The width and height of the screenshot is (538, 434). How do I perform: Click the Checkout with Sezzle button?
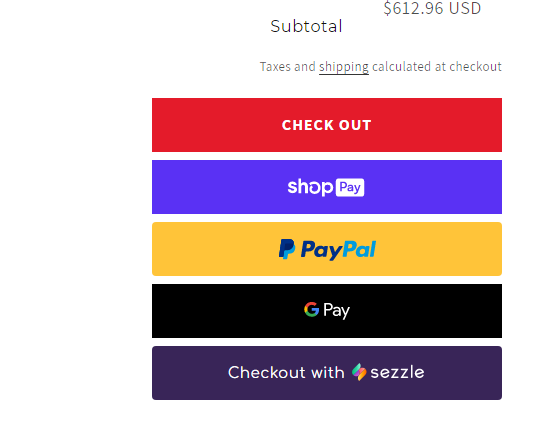[327, 373]
